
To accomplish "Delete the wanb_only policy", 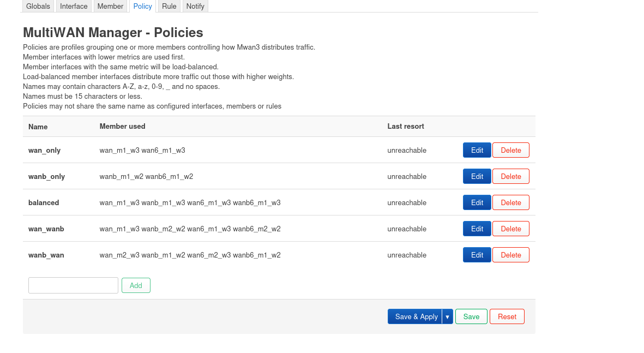I will (x=511, y=176).
